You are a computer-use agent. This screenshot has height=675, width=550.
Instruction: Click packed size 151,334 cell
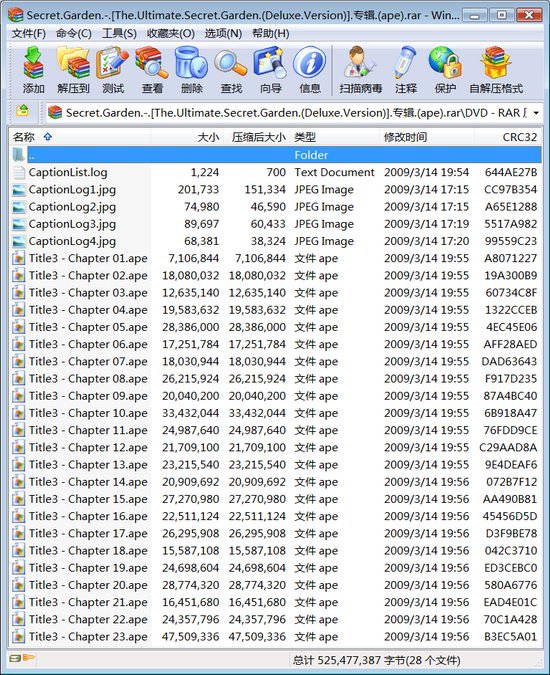tap(265, 189)
